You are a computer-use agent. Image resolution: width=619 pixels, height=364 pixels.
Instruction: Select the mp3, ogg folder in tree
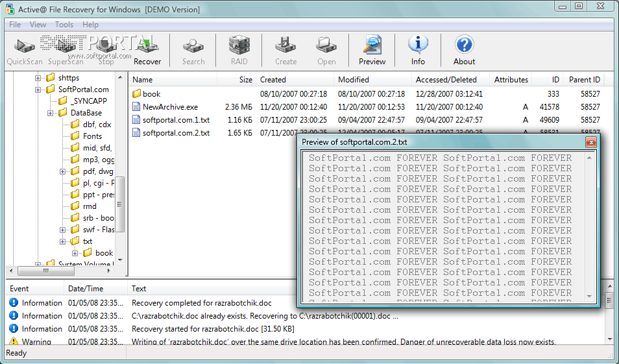pyautogui.click(x=98, y=160)
